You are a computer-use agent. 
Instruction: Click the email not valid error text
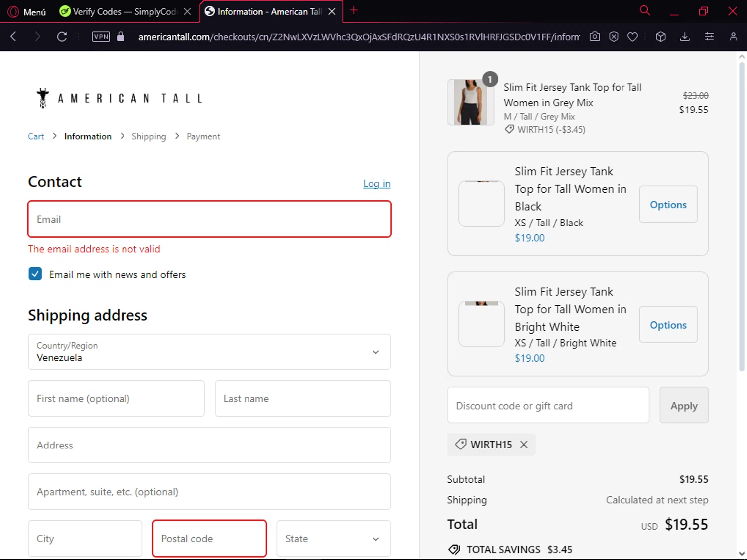point(94,249)
